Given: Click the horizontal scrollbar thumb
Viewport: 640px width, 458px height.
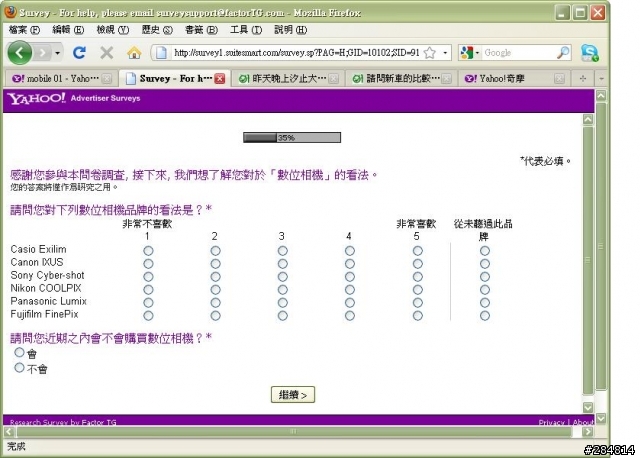Looking at the screenshot, I should point(293,431).
